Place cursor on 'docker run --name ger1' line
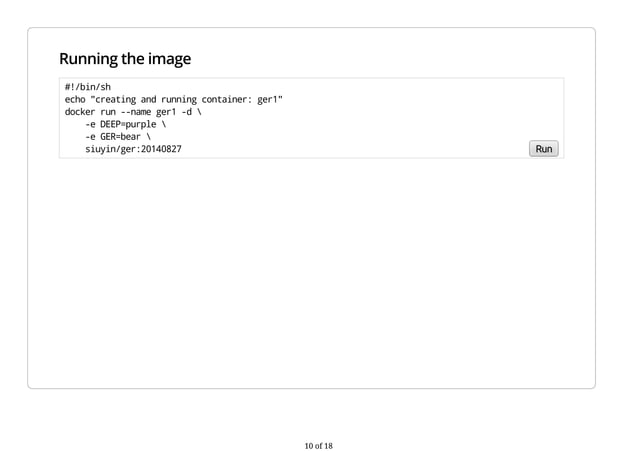 tap(133, 112)
